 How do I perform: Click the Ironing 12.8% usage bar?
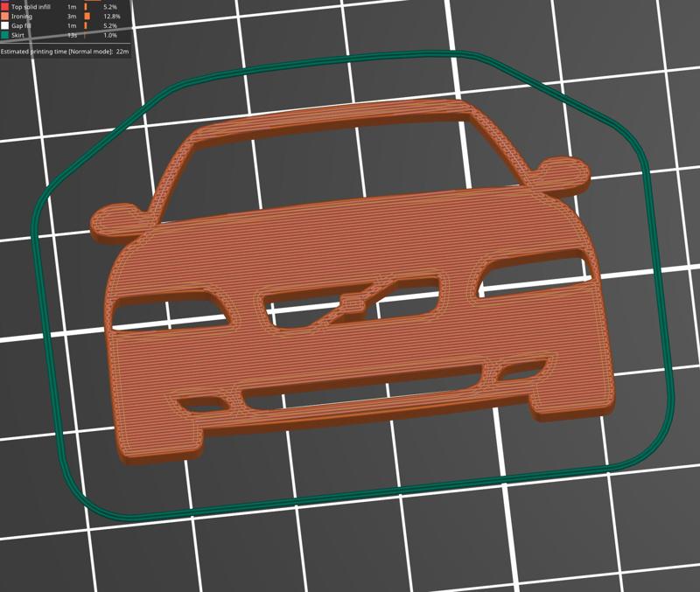coord(87,16)
